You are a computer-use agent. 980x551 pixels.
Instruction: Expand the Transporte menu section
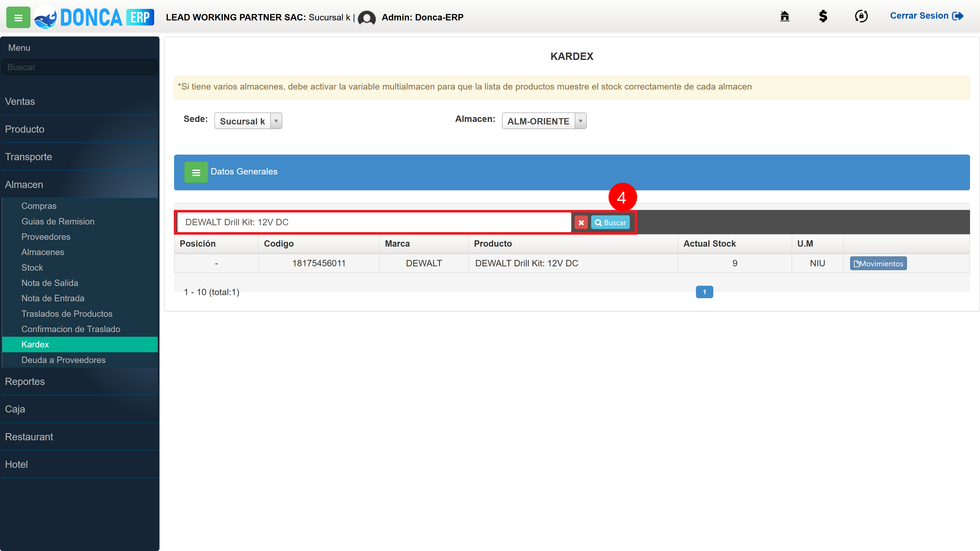tap(80, 157)
